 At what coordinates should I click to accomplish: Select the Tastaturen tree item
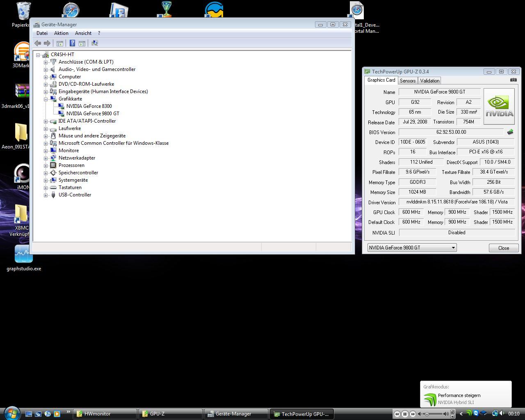click(70, 187)
